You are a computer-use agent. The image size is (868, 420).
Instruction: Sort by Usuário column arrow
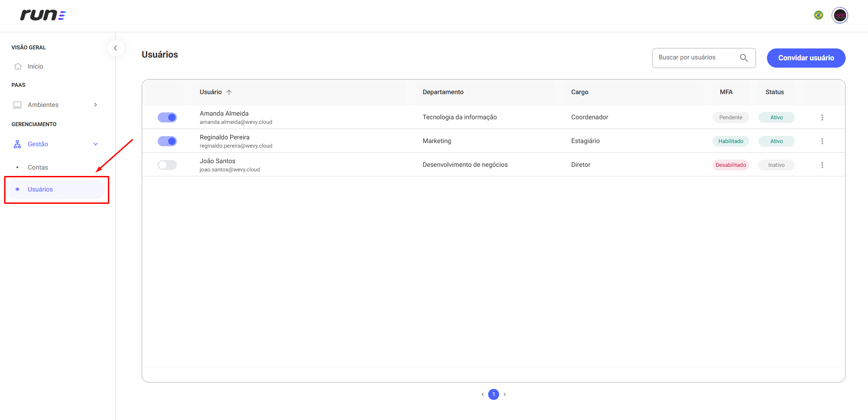[x=229, y=92]
